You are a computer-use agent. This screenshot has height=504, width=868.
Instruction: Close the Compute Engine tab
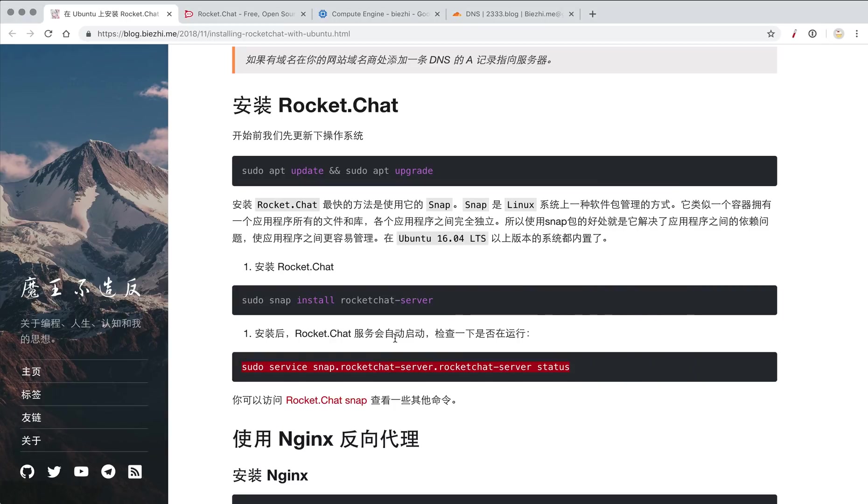437,14
